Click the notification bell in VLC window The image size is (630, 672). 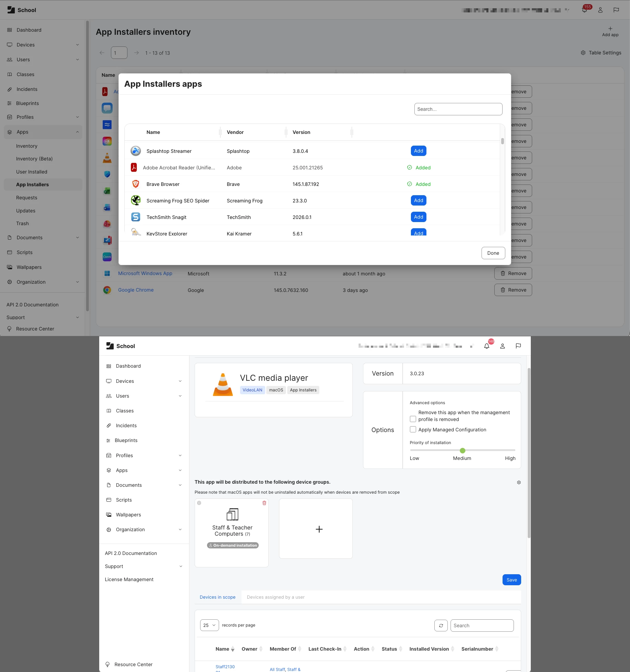[486, 346]
